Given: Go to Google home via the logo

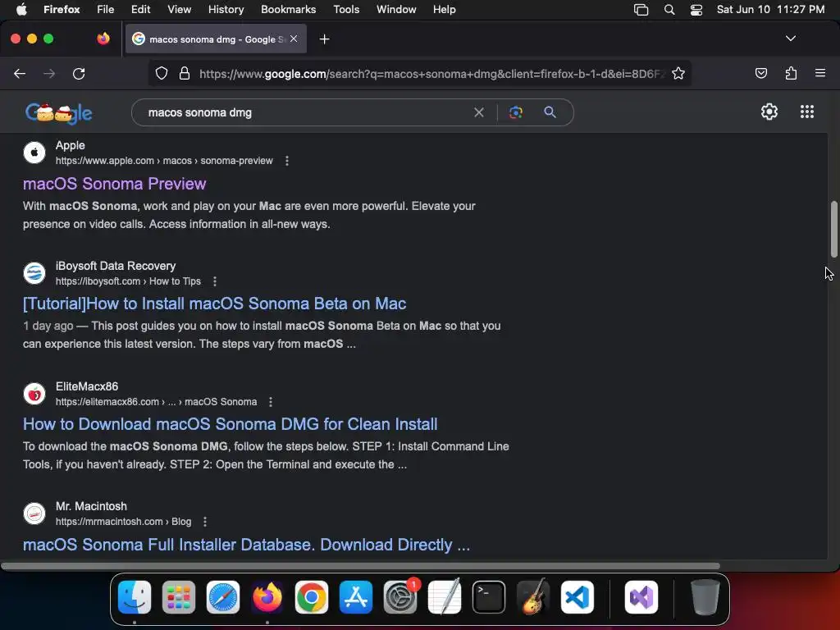Looking at the screenshot, I should (59, 112).
